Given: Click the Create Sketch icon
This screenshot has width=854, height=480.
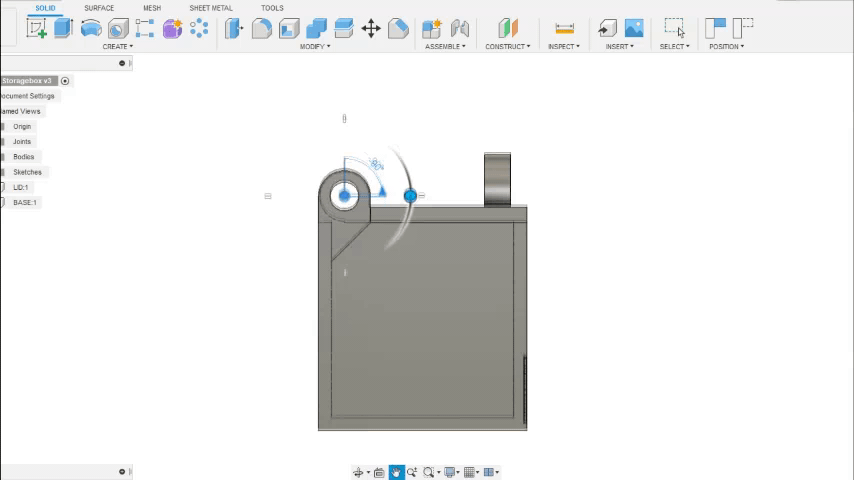Looking at the screenshot, I should point(37,28).
